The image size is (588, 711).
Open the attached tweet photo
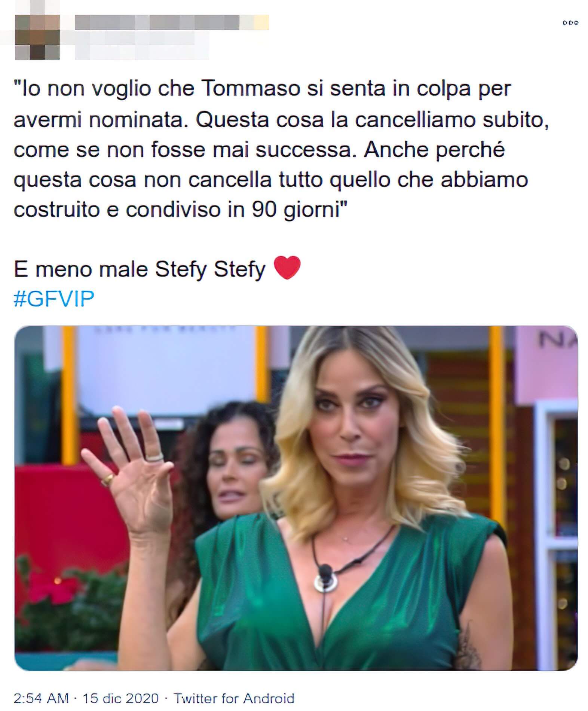coord(296,498)
